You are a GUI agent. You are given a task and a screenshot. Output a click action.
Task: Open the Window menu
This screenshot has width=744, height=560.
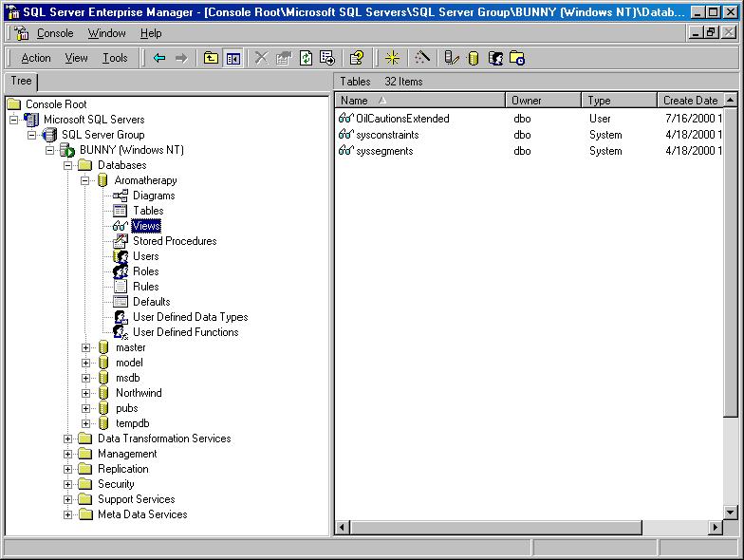pos(106,33)
